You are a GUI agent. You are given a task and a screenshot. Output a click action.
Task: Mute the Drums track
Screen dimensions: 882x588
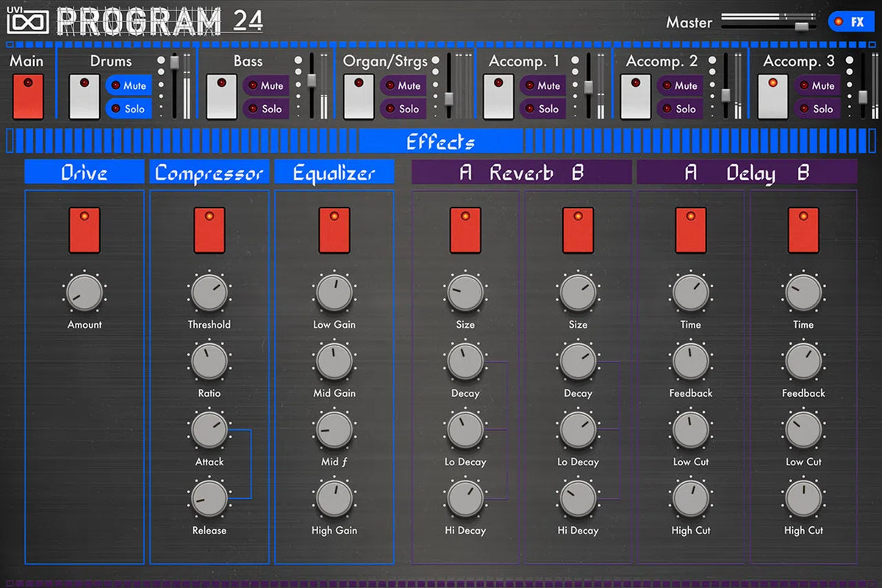coord(129,86)
